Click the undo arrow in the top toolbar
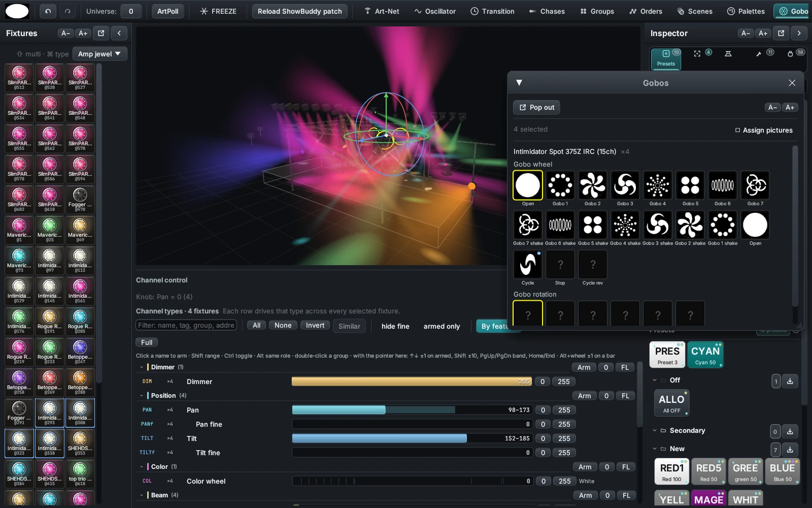Screen dimensions: 812x508 pyautogui.click(x=48, y=11)
